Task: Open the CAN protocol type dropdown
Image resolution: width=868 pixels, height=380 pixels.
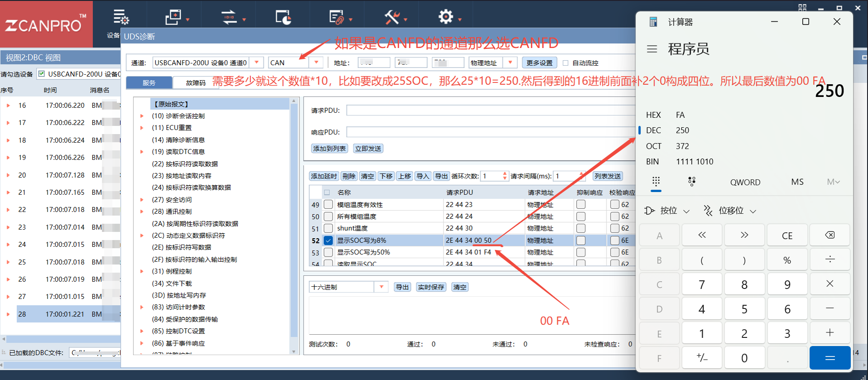Action: [316, 63]
